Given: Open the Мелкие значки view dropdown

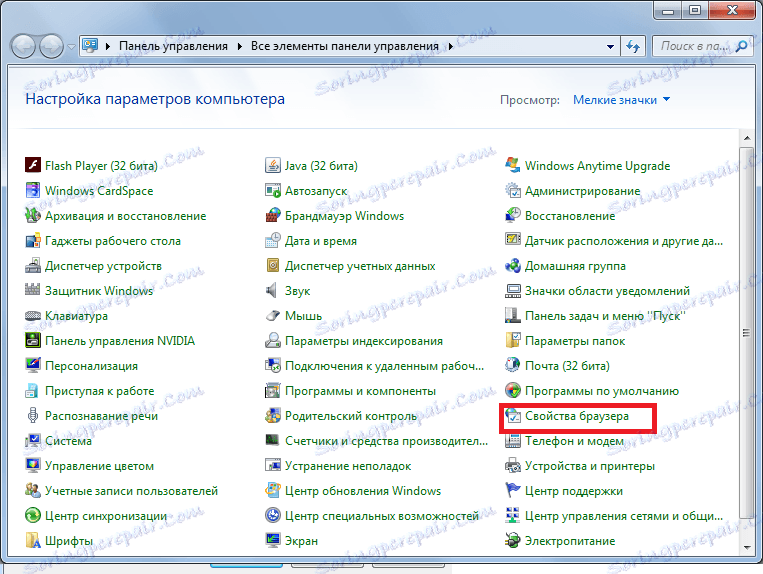Looking at the screenshot, I should click(x=621, y=100).
